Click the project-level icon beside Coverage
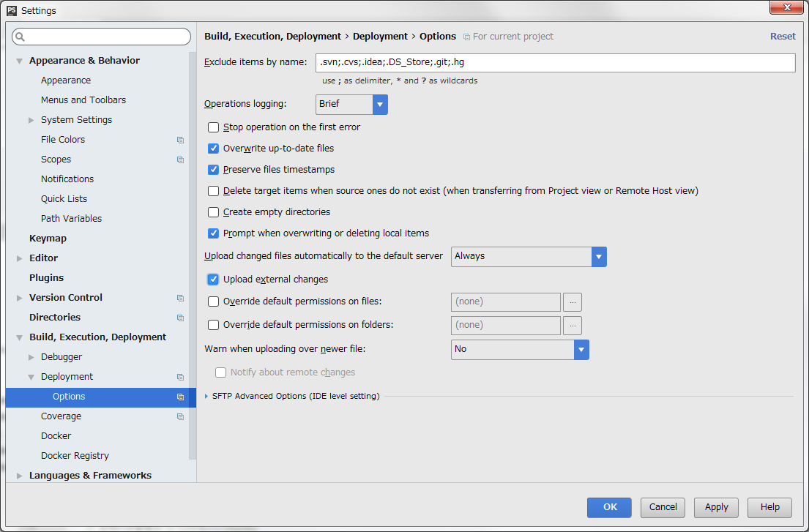Screen dimensions: 809x532 click(180, 416)
